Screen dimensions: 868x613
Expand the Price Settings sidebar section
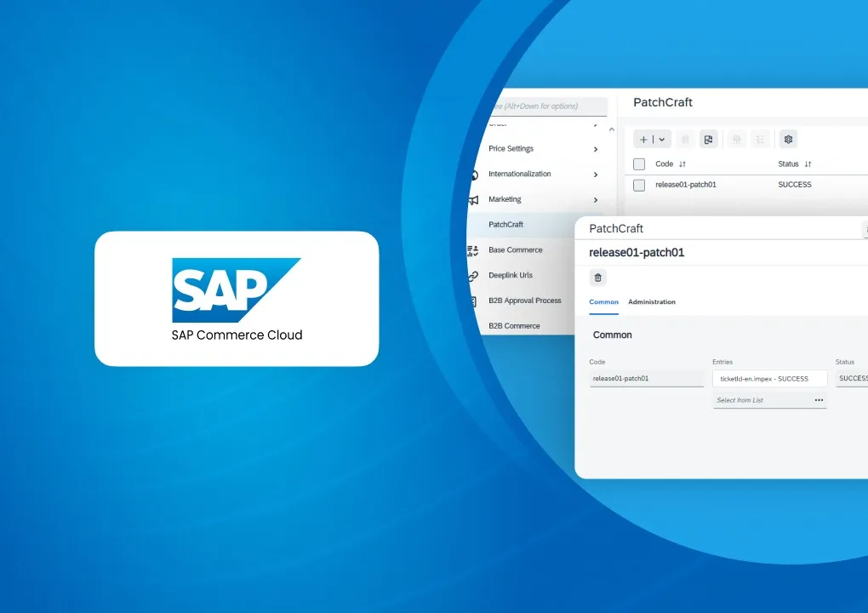coord(511,148)
